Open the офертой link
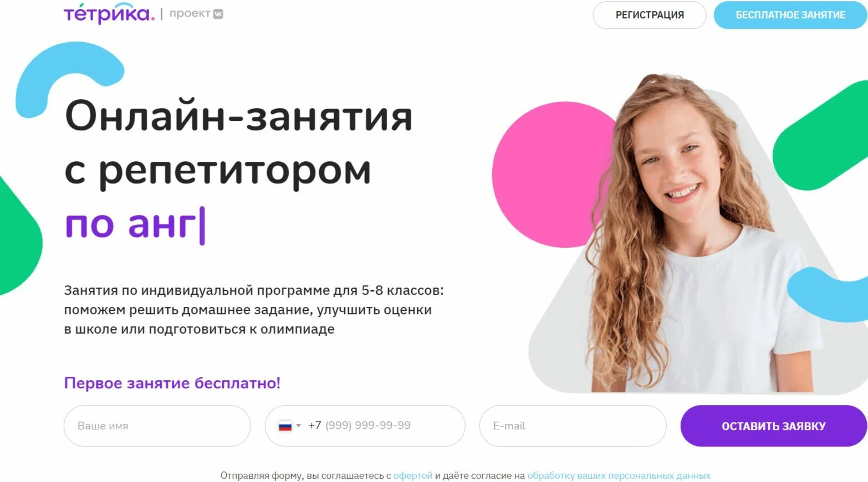This screenshot has width=868, height=482. [413, 475]
